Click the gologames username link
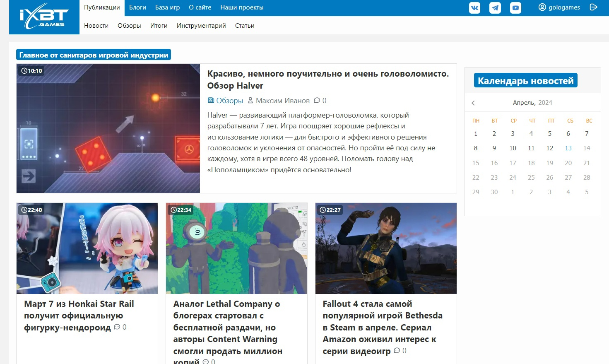 click(x=564, y=7)
